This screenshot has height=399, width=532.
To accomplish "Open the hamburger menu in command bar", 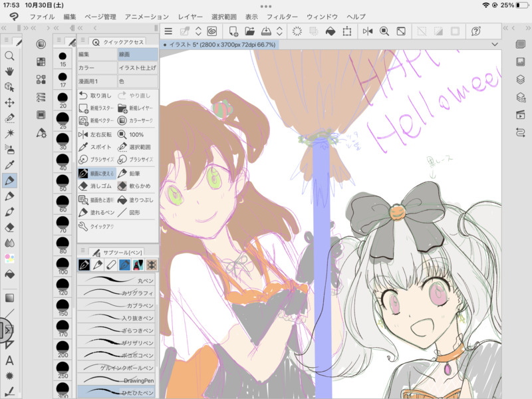I will (x=168, y=31).
